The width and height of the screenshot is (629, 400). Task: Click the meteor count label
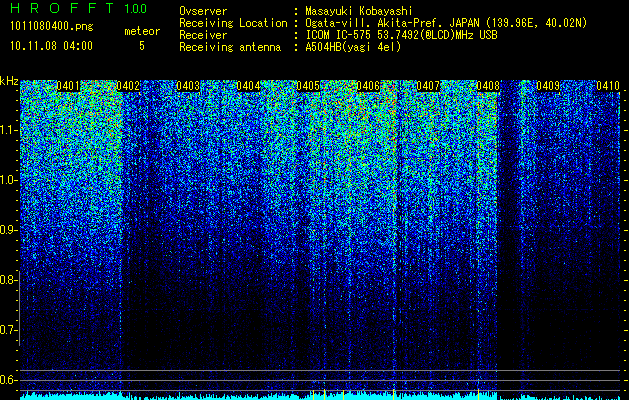pyautogui.click(x=142, y=31)
